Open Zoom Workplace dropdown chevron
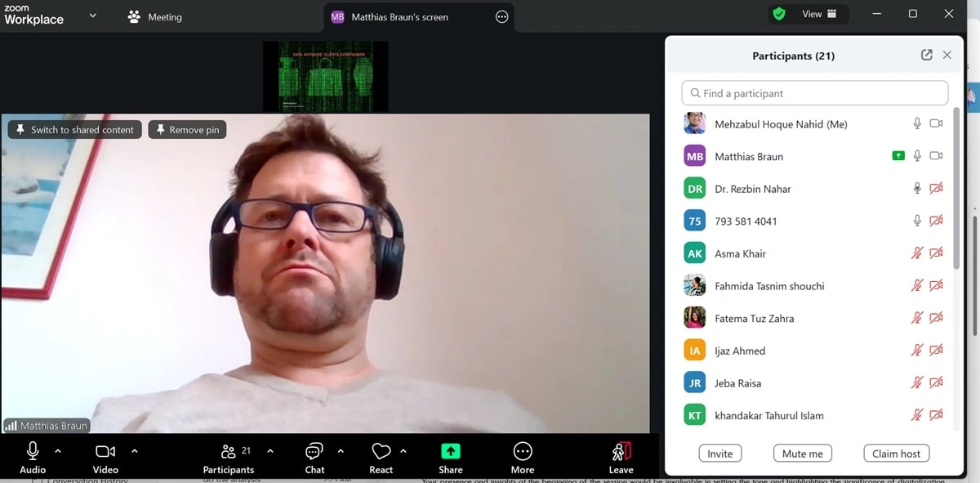Image resolution: width=980 pixels, height=483 pixels. coord(92,16)
